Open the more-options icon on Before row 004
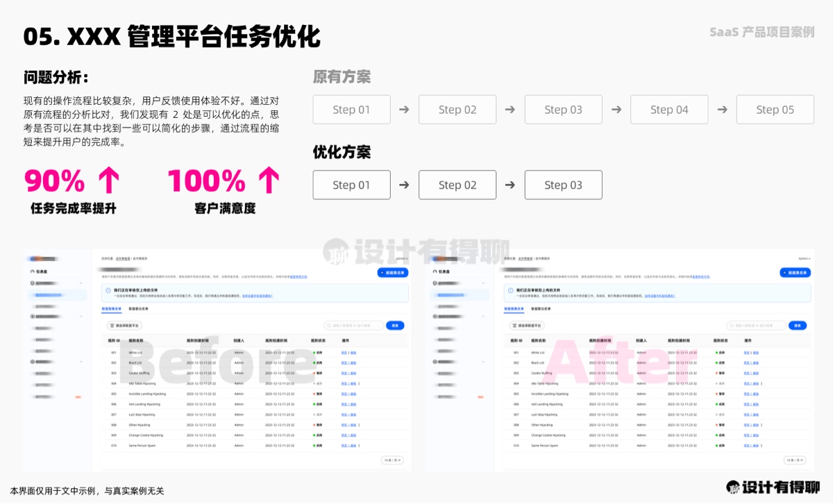This screenshot has height=504, width=833. coord(360,383)
